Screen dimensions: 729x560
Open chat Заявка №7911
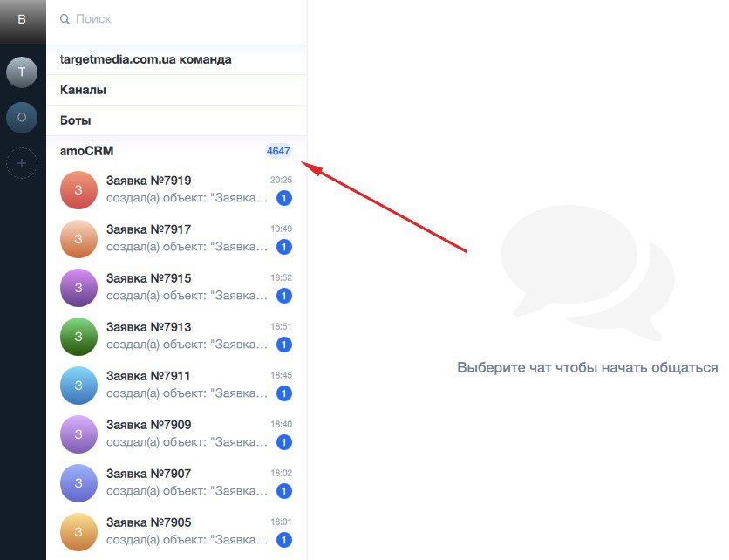(177, 386)
